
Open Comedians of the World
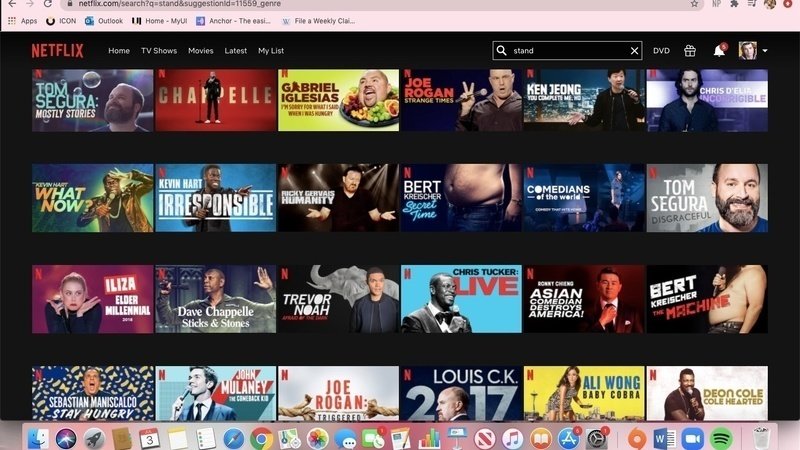click(x=584, y=198)
